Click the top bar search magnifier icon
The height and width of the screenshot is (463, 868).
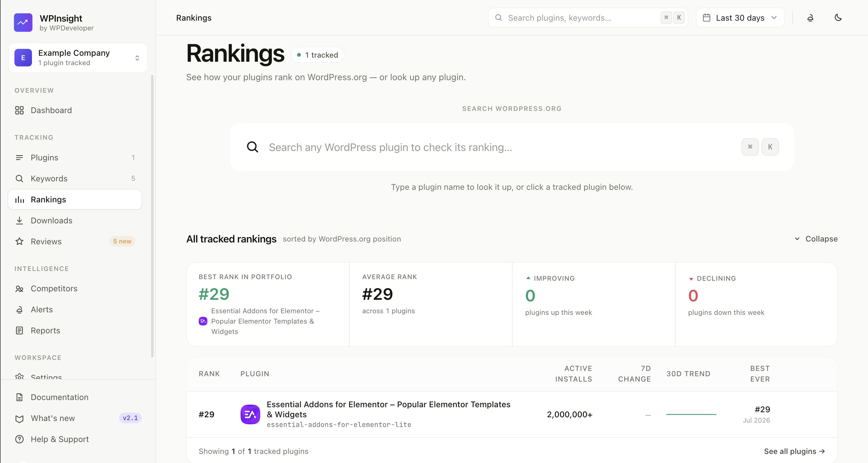[x=498, y=18]
